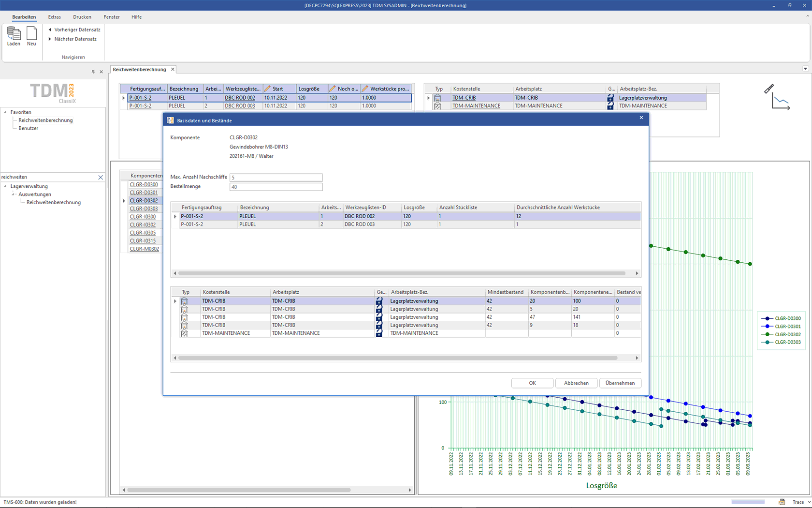812x508 pixels.
Task: Open Reichweitenberechnung under Auswertungen
Action: click(54, 203)
